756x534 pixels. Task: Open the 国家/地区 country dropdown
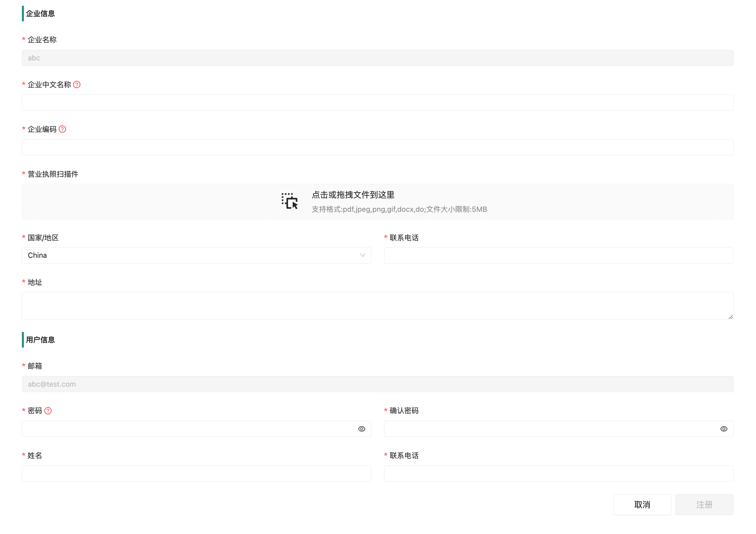tap(196, 255)
